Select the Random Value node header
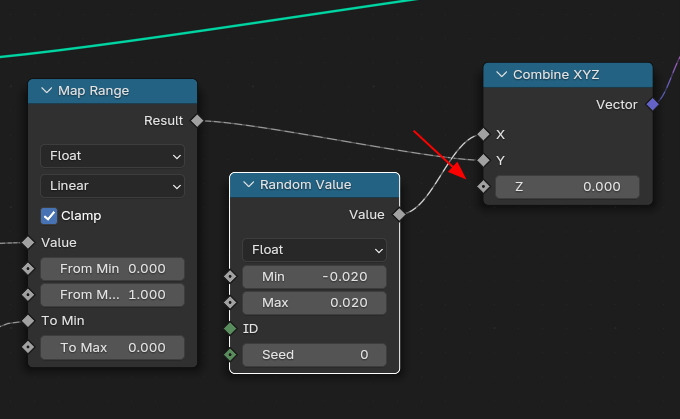 314,185
